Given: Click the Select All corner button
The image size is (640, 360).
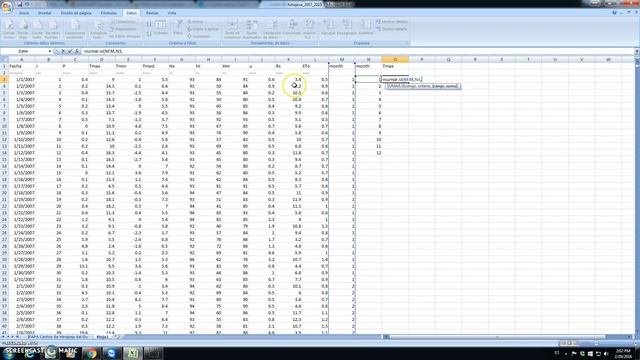Looking at the screenshot, I should pos(4,60).
